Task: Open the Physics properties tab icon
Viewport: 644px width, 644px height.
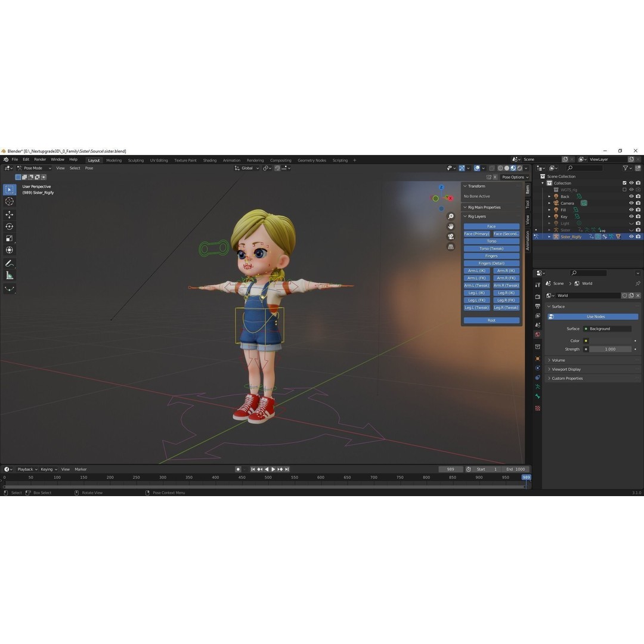Action: tap(538, 368)
